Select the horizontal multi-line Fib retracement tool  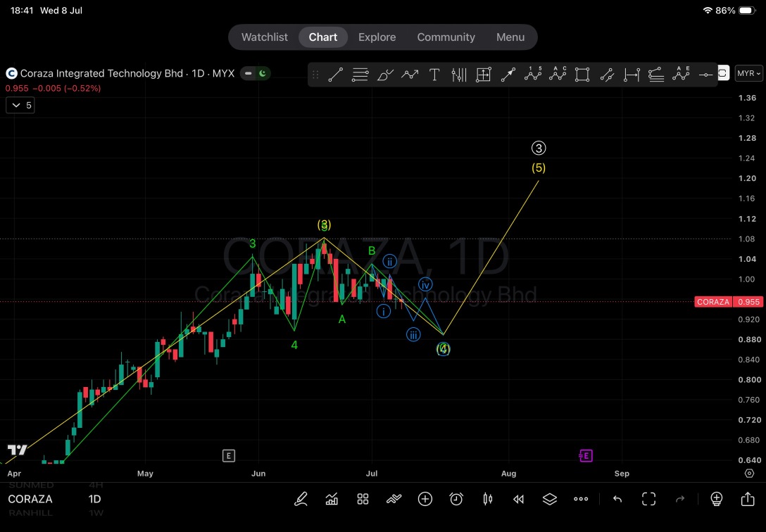[x=360, y=75]
